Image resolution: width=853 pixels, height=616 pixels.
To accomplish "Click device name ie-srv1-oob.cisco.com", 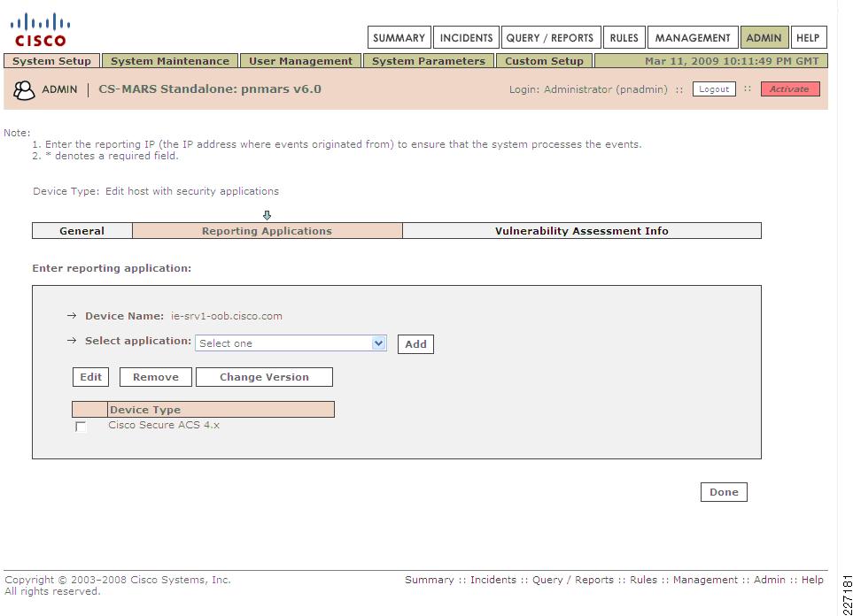I will point(226,316).
